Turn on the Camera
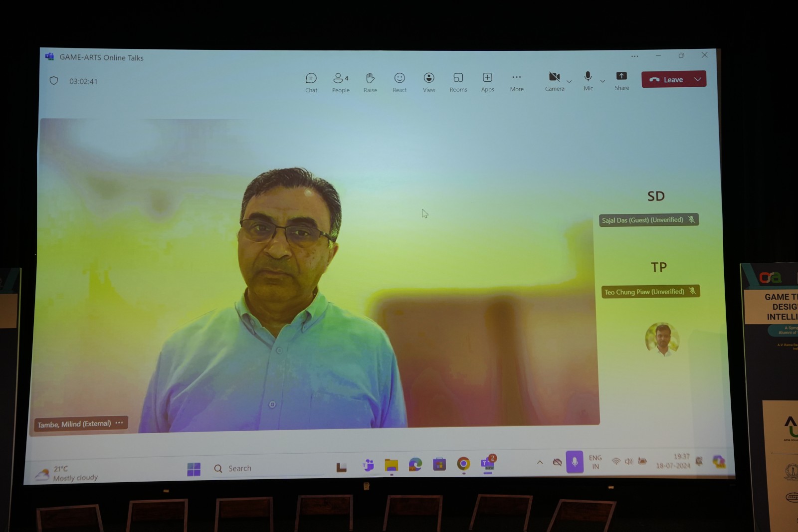 554,81
